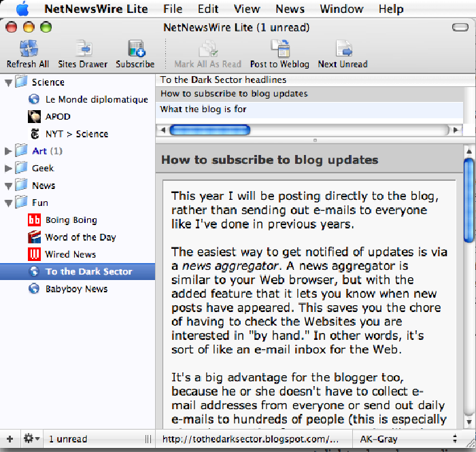Open the Help menu

391,9
